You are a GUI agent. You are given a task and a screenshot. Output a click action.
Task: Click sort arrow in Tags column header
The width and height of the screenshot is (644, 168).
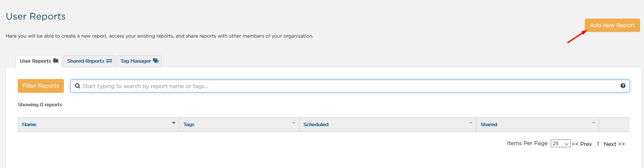[294, 123]
